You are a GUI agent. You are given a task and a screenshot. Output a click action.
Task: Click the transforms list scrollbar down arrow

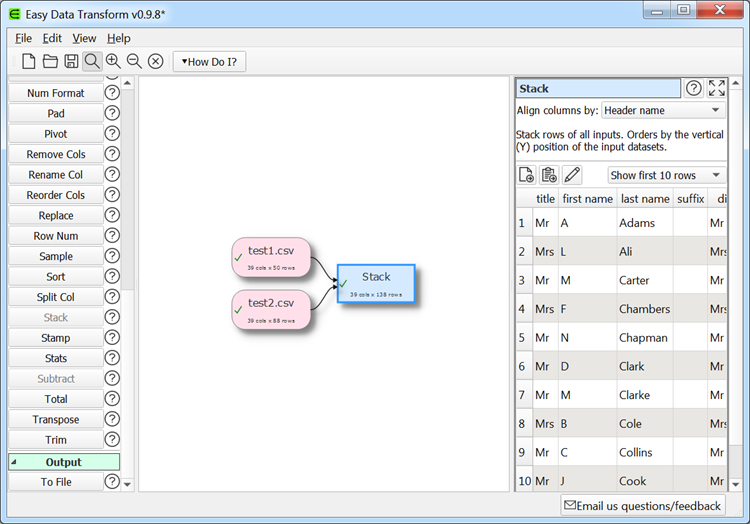pos(127,484)
